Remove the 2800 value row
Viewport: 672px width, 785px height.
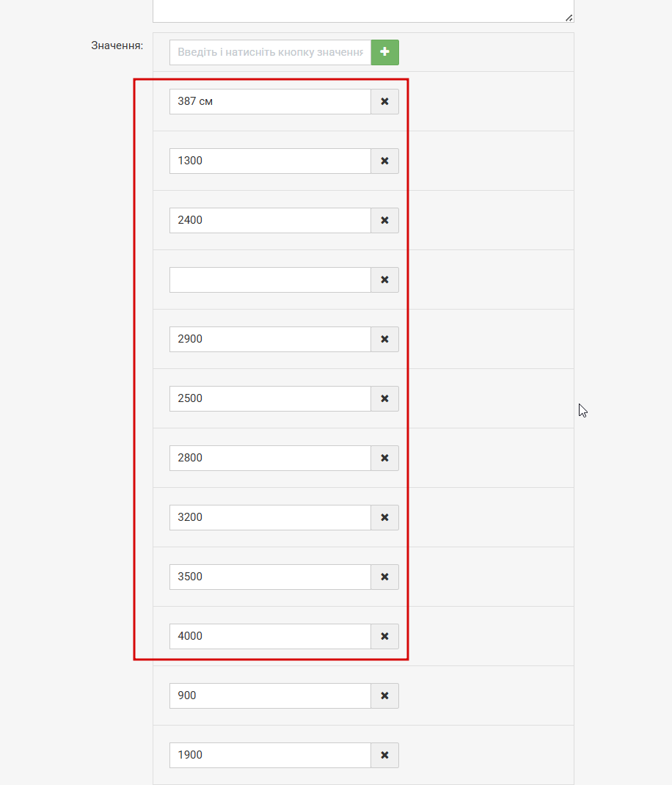pos(384,458)
